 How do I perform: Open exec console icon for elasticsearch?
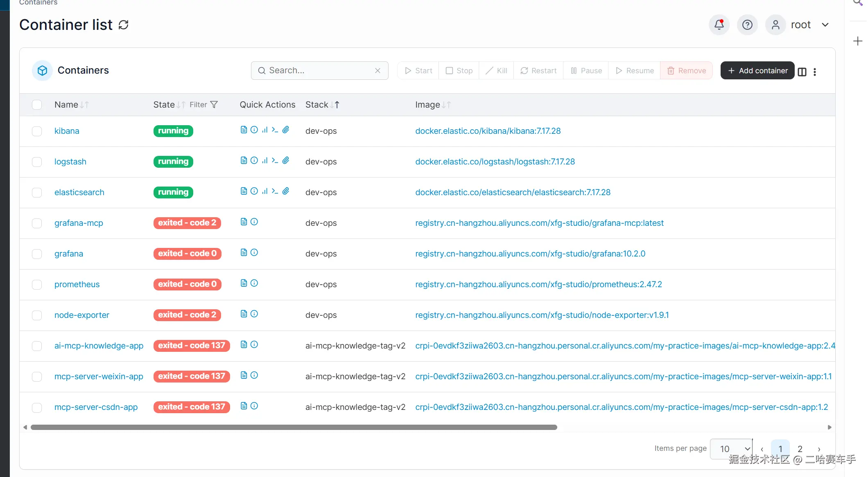(x=275, y=191)
